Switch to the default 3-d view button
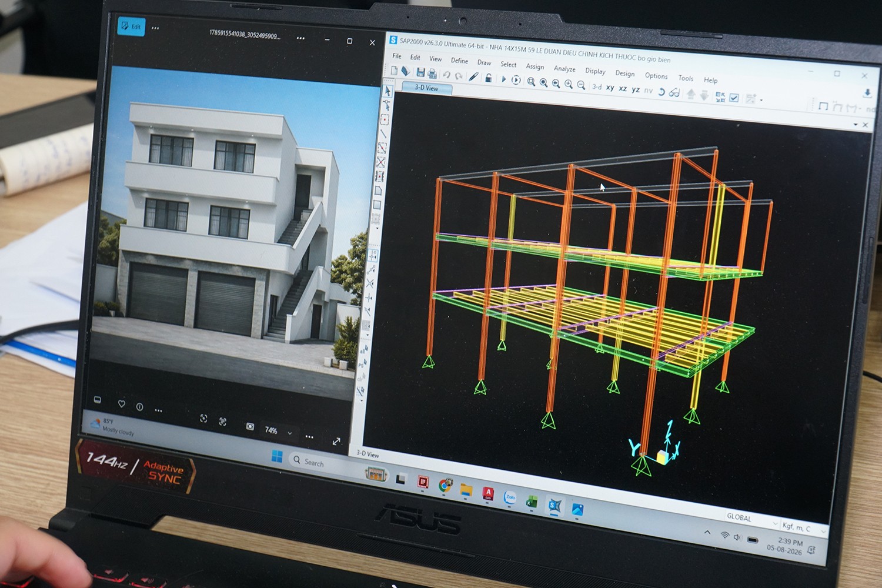 coord(597,86)
